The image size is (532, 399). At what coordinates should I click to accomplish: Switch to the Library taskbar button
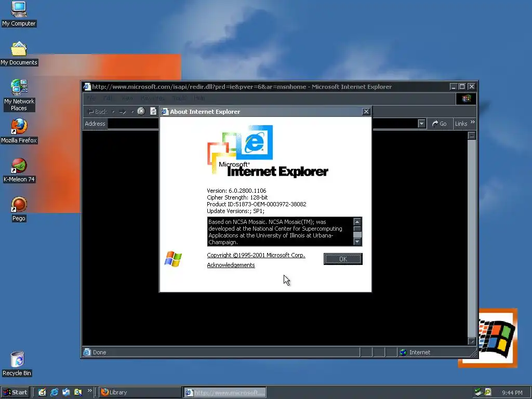[140, 392]
